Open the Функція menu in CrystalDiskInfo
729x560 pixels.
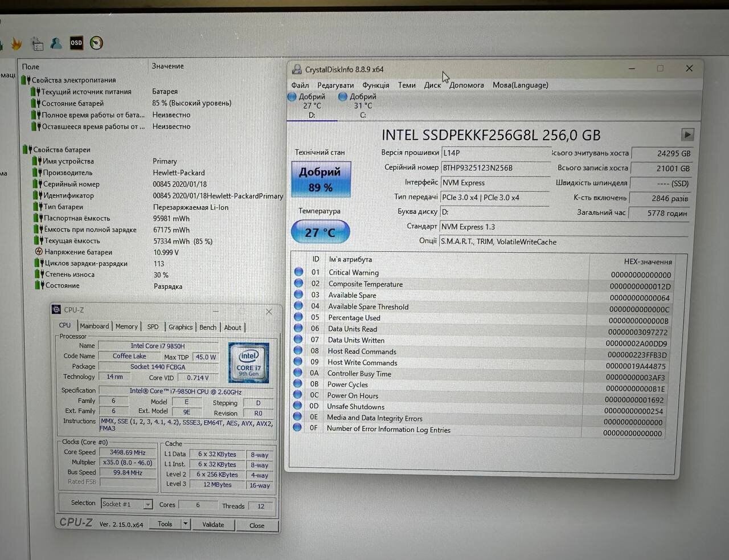(375, 85)
